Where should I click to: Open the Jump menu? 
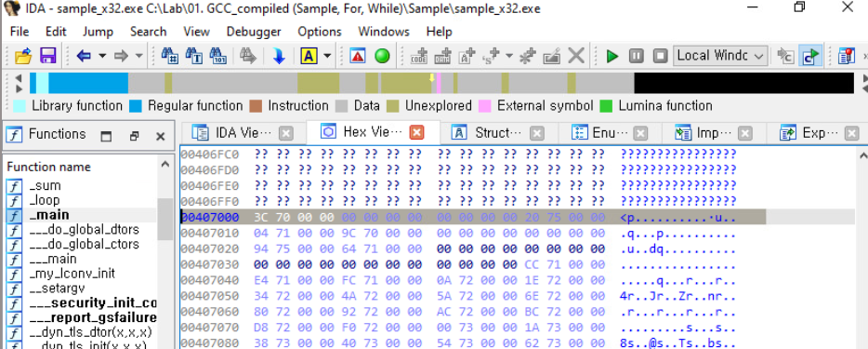[x=98, y=32]
